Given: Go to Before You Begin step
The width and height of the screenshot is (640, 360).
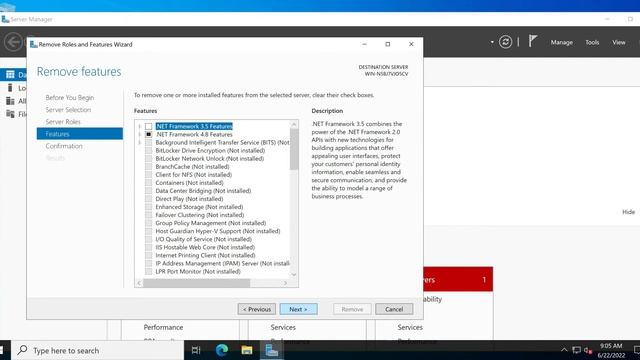Looking at the screenshot, I should coord(70,98).
